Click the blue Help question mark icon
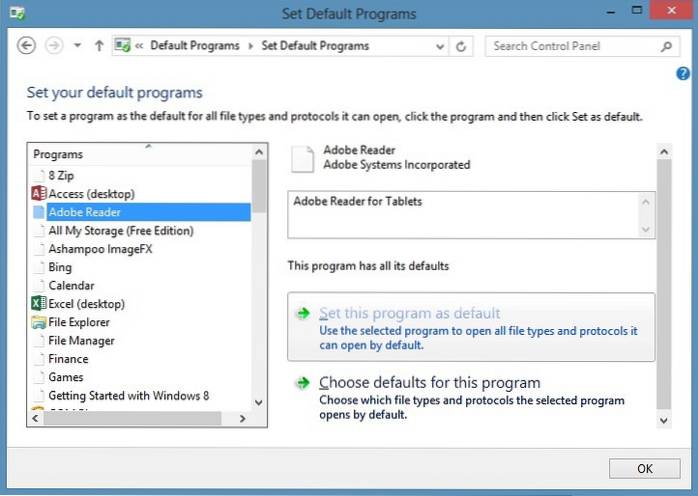698x496 pixels. click(x=683, y=73)
